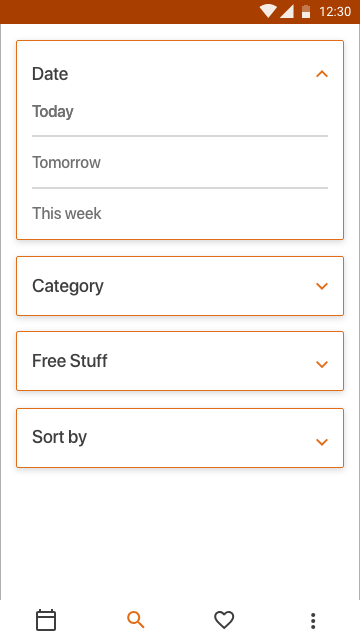Open the three-dot overflow menu
This screenshot has width=360, height=640.
pos(313,620)
